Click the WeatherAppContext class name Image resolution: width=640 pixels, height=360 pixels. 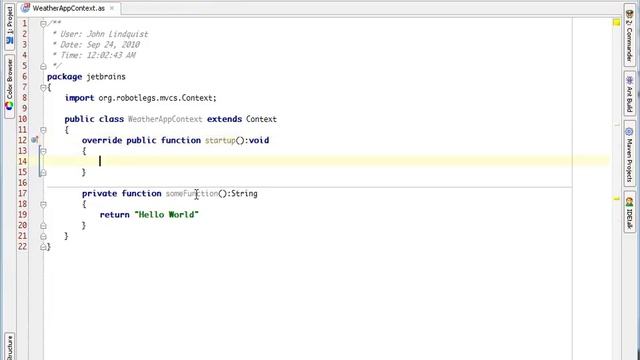tap(165, 119)
